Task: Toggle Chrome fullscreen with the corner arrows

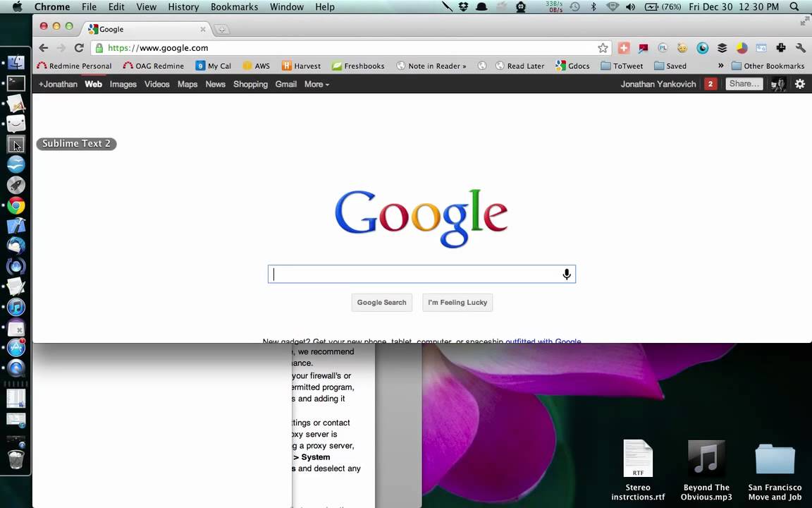Action: [x=804, y=21]
